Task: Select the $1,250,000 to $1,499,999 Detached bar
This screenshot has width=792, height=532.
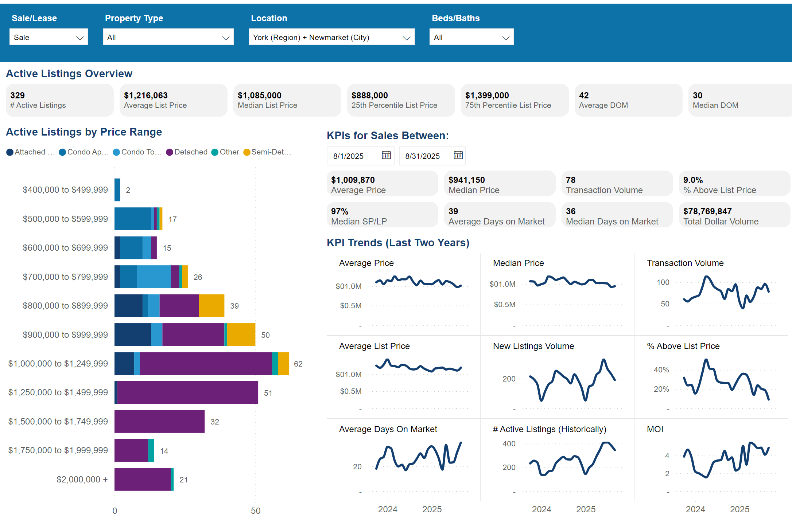Action: tap(187, 393)
